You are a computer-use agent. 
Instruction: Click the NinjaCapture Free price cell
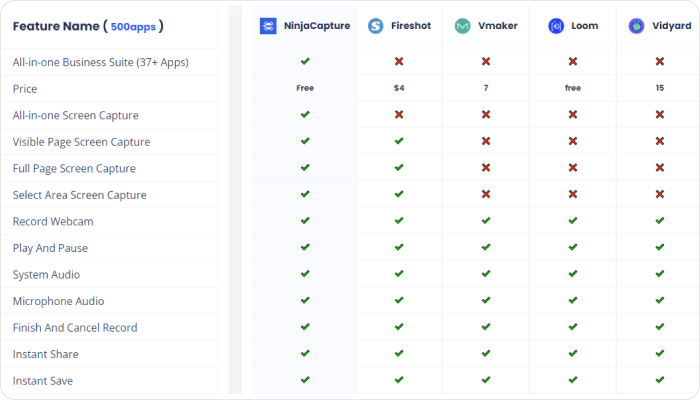(305, 88)
